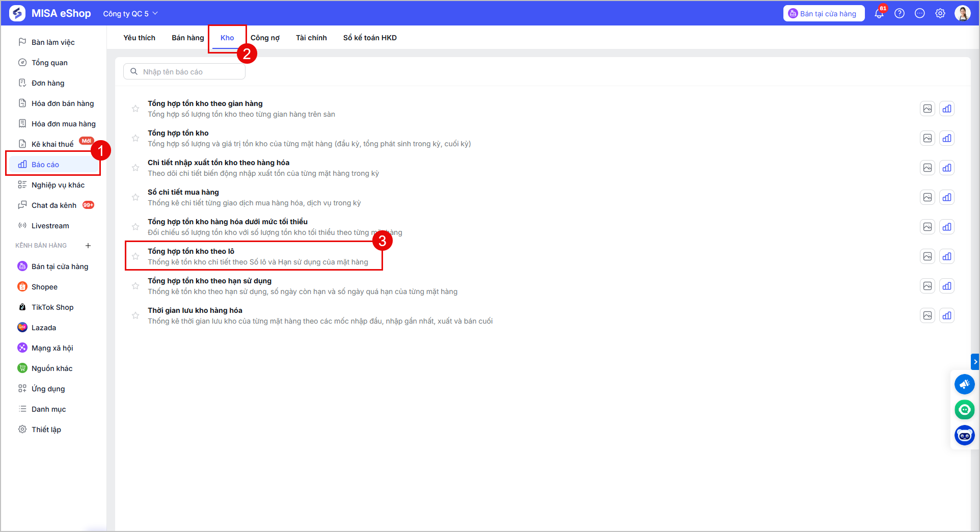Expand the Công ty QC 5 dropdown
The height and width of the screenshot is (532, 980).
click(x=130, y=14)
